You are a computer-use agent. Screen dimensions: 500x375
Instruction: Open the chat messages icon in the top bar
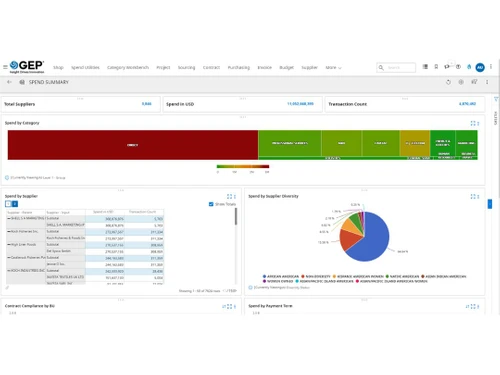click(x=447, y=67)
